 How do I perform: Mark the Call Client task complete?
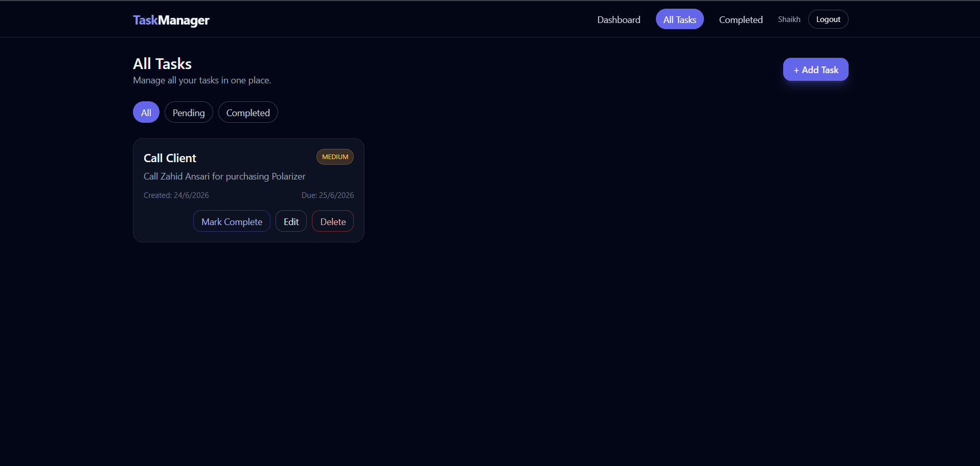click(232, 221)
